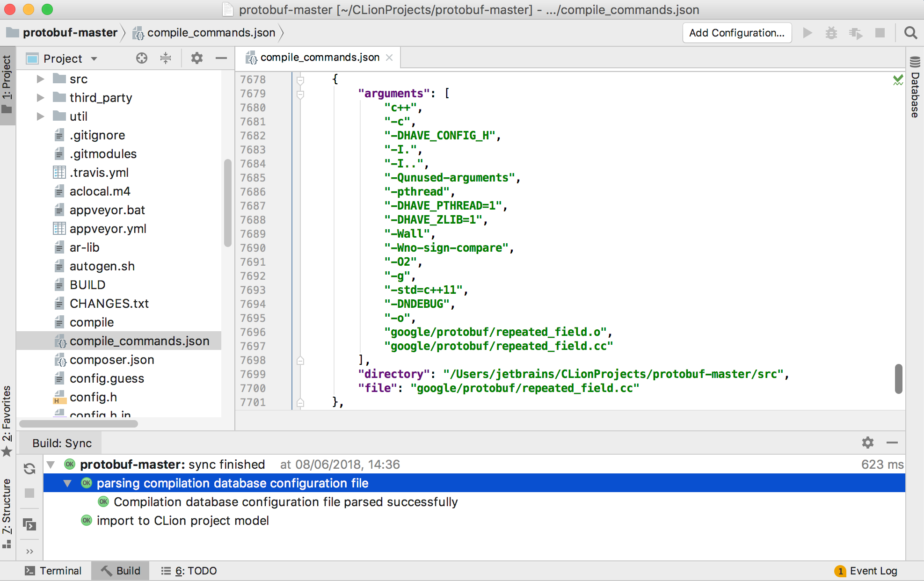Click Project panel horizontal scrollbar

79,424
